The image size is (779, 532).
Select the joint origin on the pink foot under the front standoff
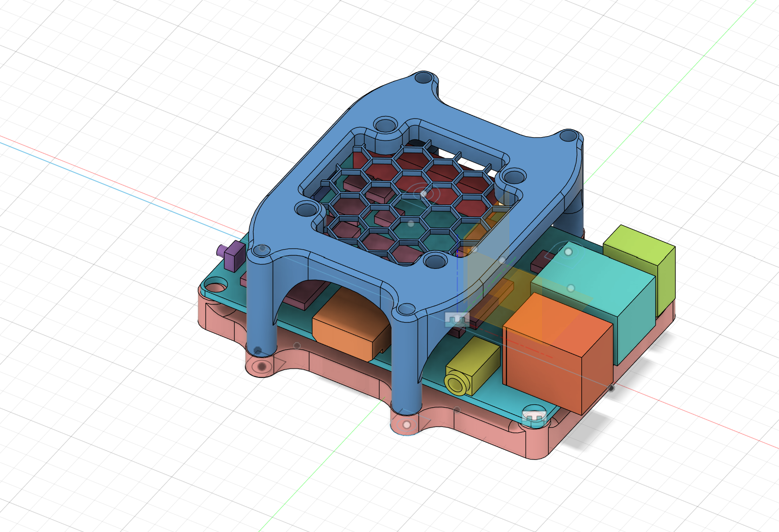406,425
